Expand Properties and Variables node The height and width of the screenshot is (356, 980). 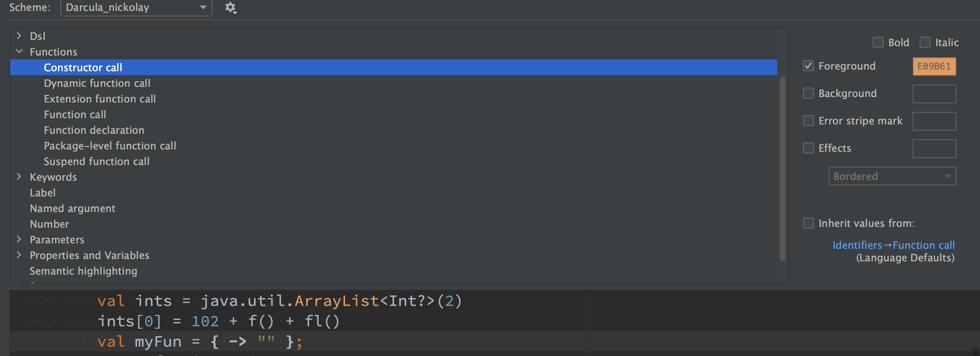point(19,255)
